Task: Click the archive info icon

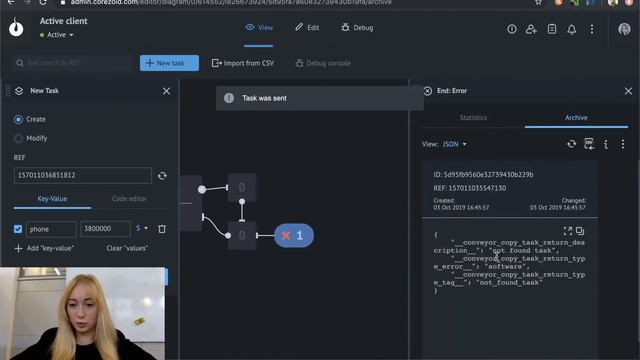Action: (x=606, y=144)
